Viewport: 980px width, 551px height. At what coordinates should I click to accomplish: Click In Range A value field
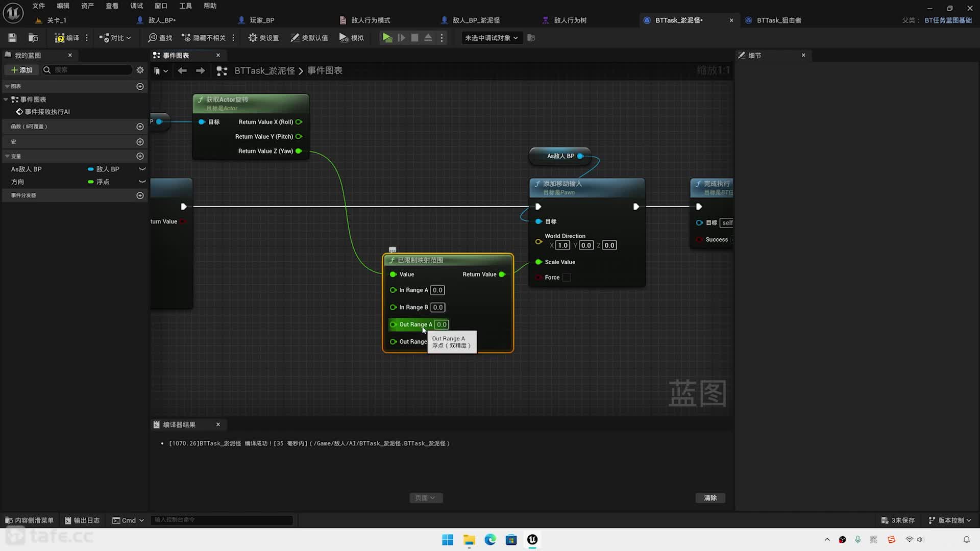(x=437, y=290)
